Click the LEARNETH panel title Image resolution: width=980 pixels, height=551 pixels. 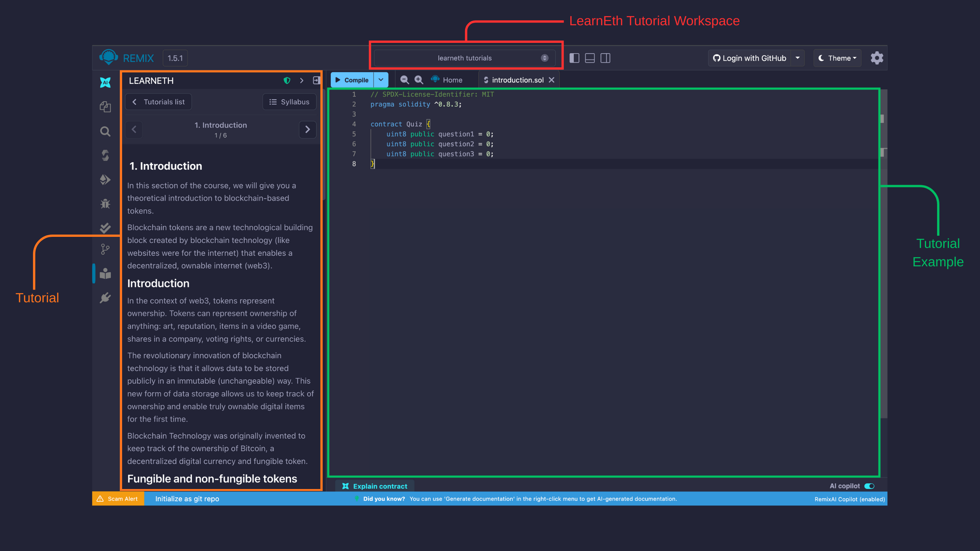pyautogui.click(x=151, y=81)
